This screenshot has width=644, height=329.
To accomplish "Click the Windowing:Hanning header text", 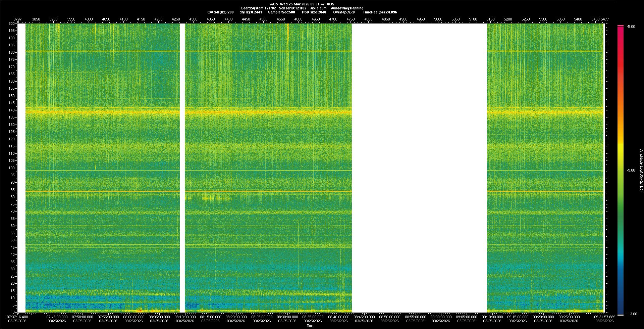I will coord(347,8).
